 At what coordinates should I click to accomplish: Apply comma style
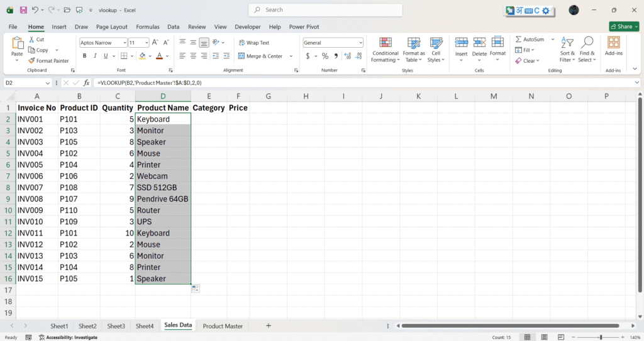pos(336,56)
